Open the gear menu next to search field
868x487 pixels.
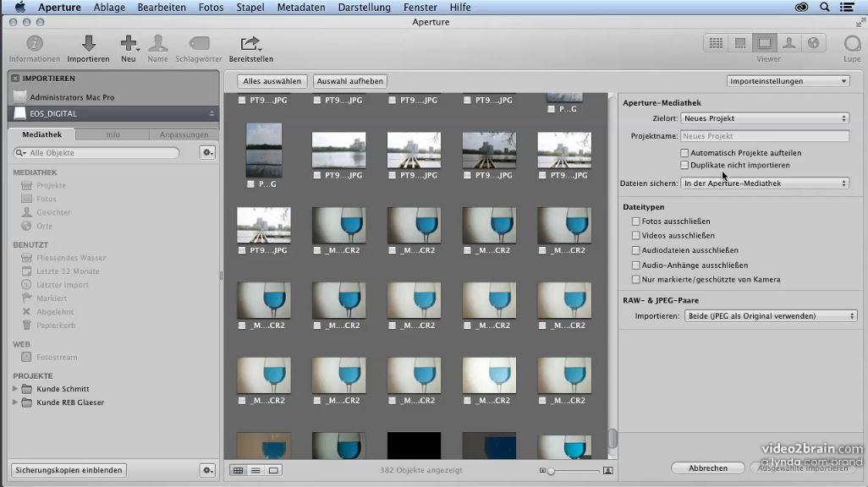click(207, 153)
